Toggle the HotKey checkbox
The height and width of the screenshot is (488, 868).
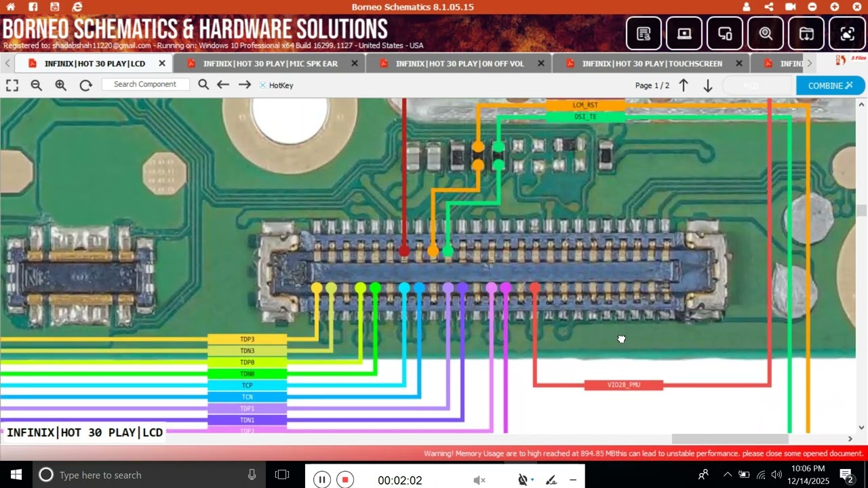[x=262, y=85]
